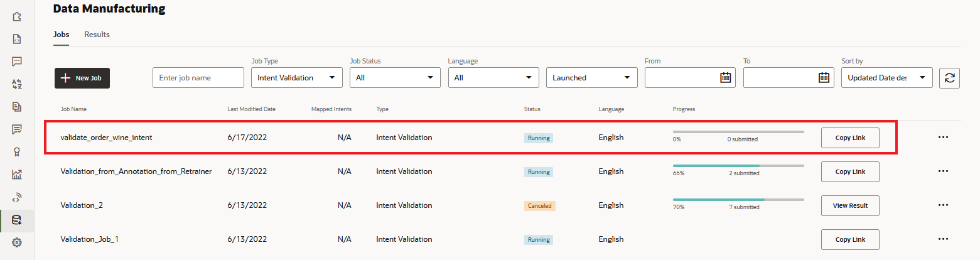
Task: Focus the Enter job name field
Action: 198,78
